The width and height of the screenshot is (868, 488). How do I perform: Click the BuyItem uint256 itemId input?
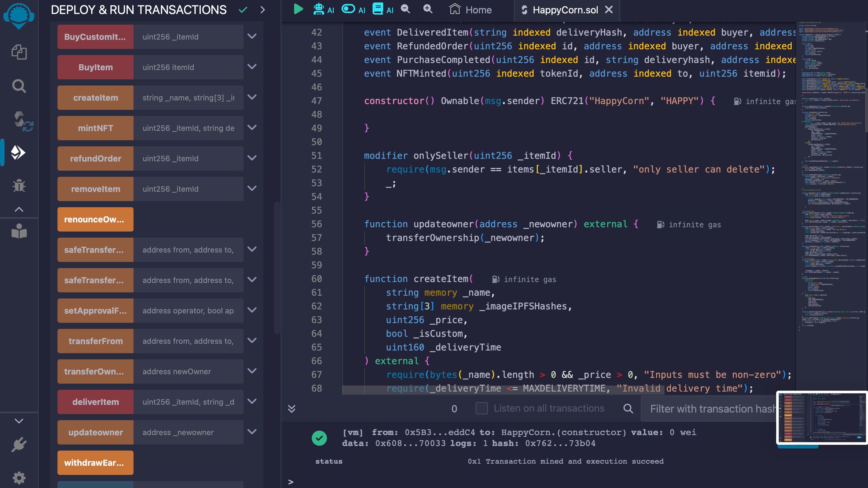coord(188,67)
